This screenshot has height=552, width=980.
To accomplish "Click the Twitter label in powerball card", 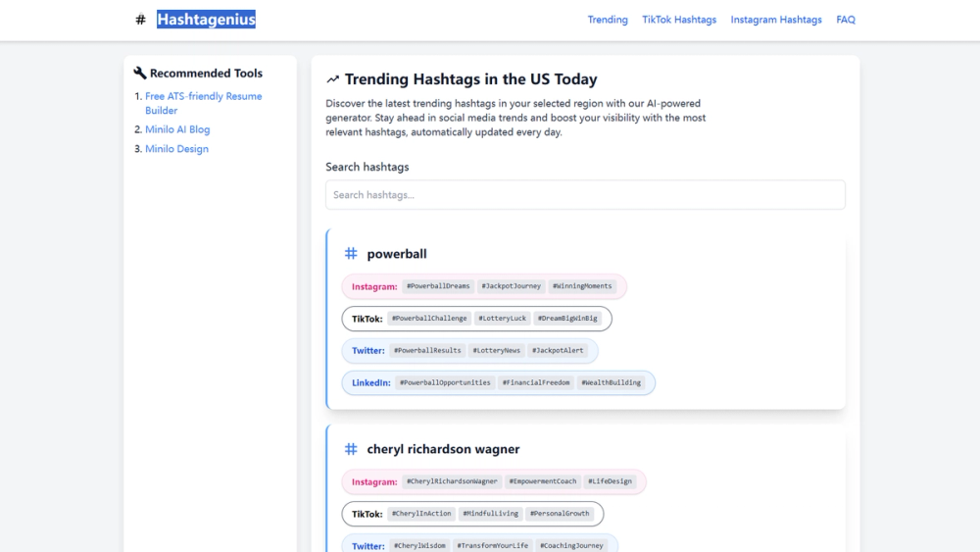I will click(x=368, y=351).
